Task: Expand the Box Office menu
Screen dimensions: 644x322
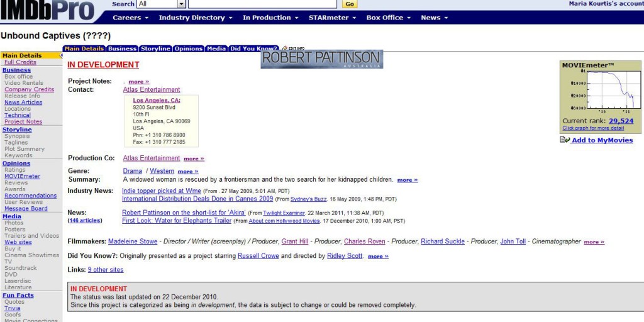Action: (x=388, y=18)
